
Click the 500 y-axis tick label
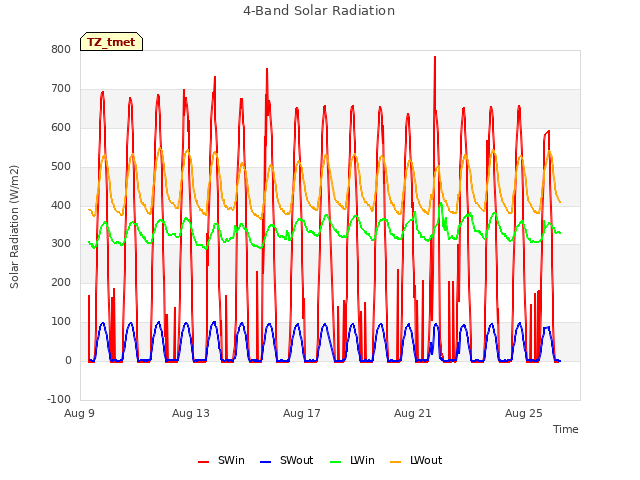tap(61, 167)
